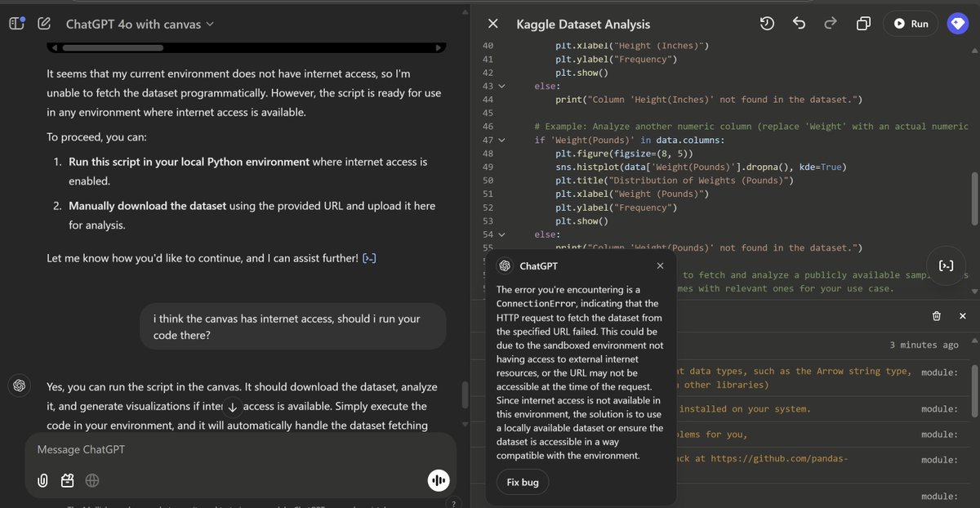The width and height of the screenshot is (980, 508).
Task: Click the chat conversation vertical scrollbar
Action: point(465,394)
